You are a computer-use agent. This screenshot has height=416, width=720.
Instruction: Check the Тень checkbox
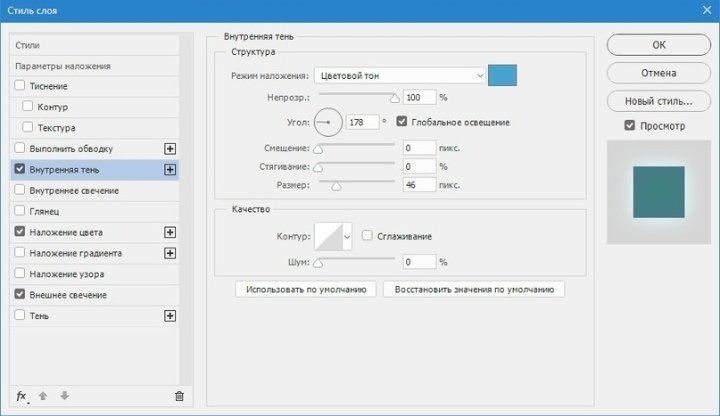pos(20,315)
